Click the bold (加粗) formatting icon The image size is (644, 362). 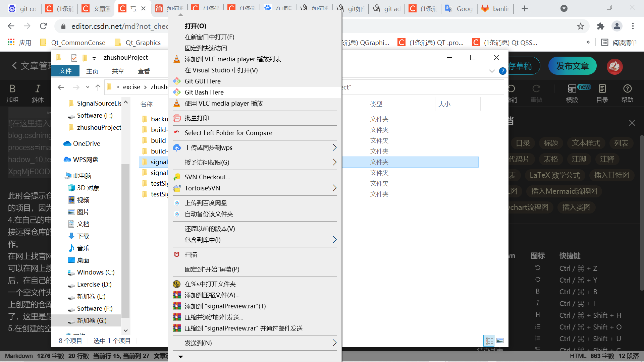[12, 89]
